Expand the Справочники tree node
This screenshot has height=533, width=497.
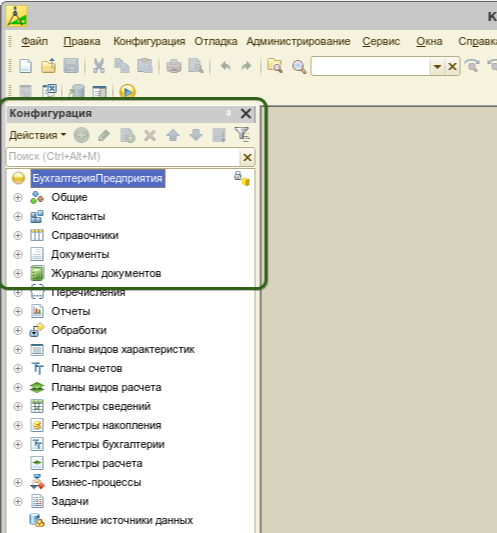click(x=18, y=235)
